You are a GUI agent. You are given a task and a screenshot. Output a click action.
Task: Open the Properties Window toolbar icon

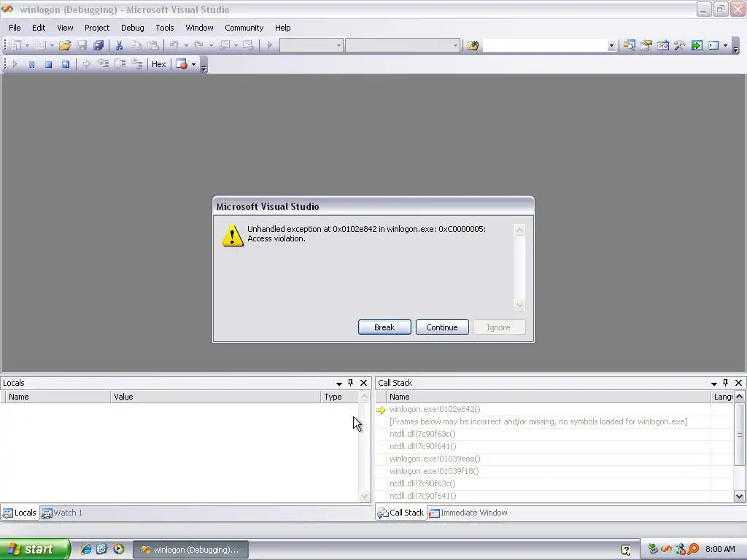(x=646, y=45)
